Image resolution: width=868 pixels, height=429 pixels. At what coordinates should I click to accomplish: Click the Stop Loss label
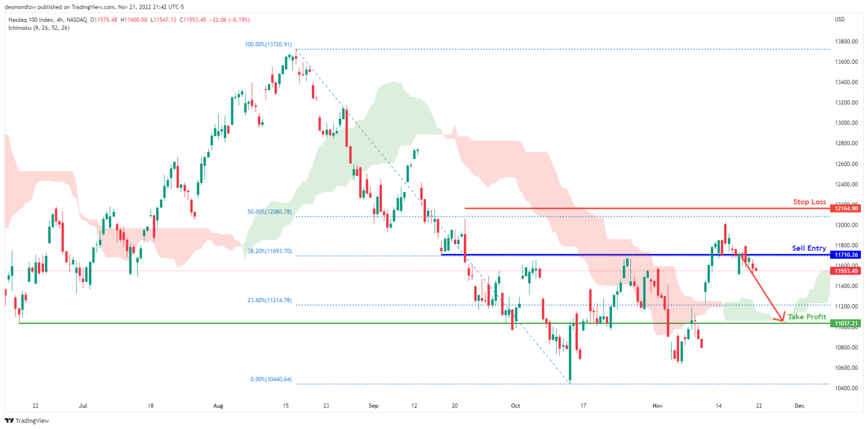click(809, 202)
